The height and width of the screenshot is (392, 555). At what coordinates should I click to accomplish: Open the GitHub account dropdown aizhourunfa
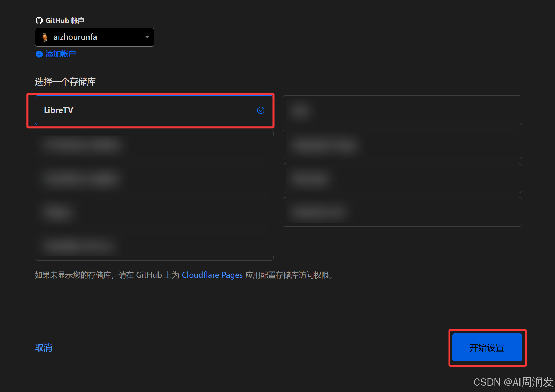94,37
